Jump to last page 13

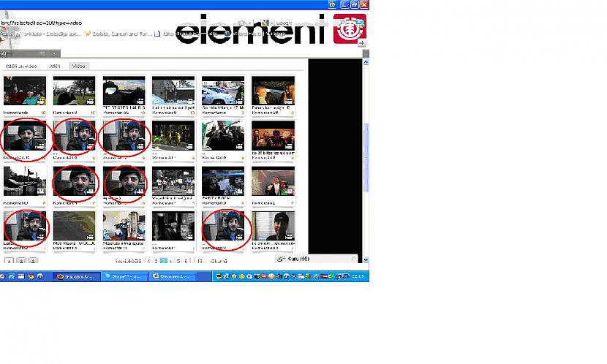(x=200, y=261)
